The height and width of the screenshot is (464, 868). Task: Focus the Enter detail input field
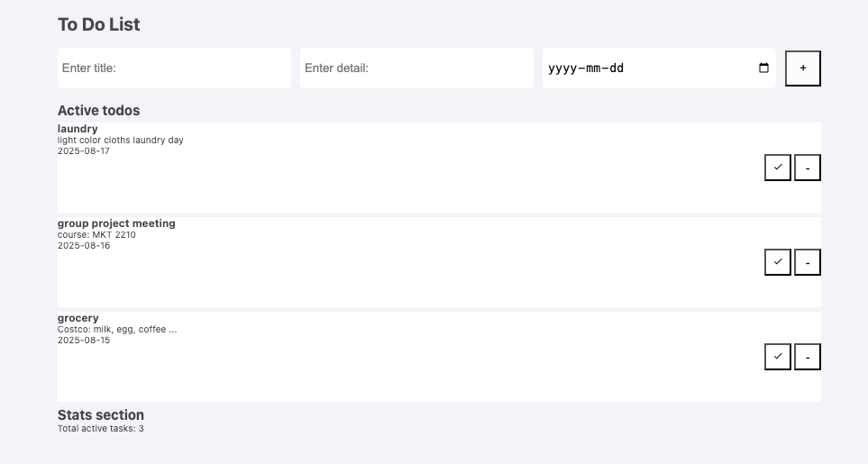point(416,68)
